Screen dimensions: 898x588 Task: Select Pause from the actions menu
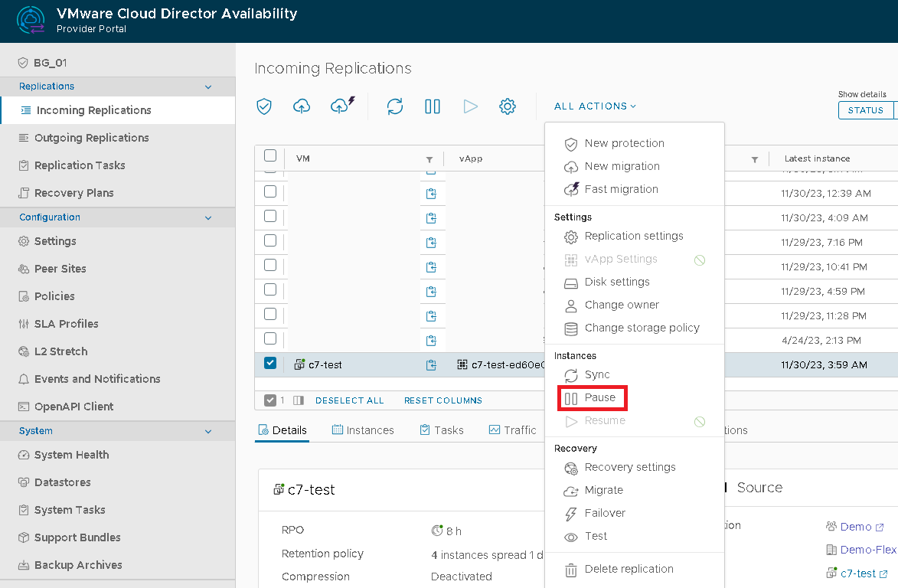pyautogui.click(x=599, y=398)
